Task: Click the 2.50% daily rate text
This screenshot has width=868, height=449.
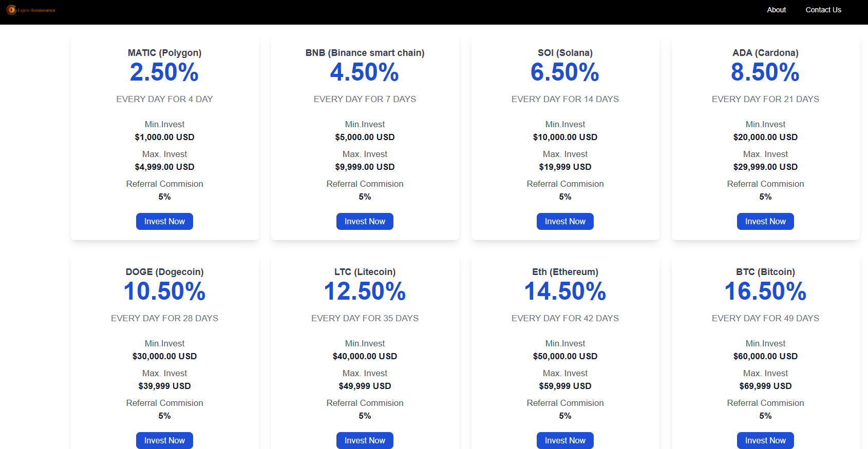Action: [164, 72]
